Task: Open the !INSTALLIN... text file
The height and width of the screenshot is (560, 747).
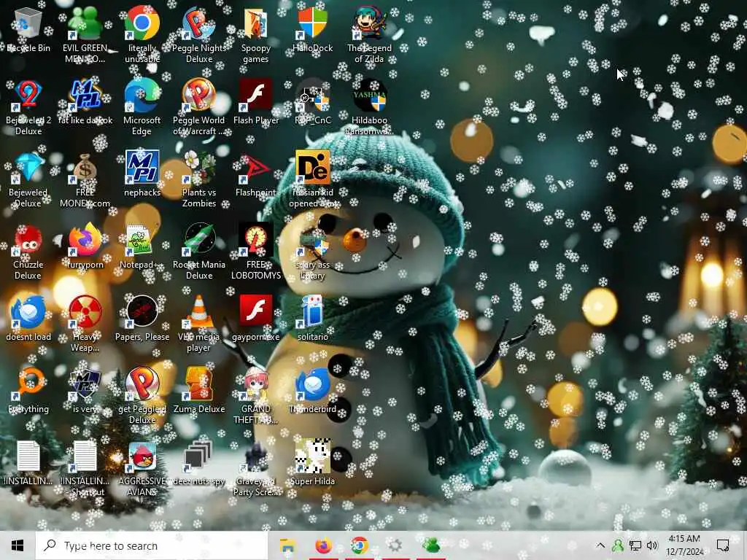Action: 28,463
